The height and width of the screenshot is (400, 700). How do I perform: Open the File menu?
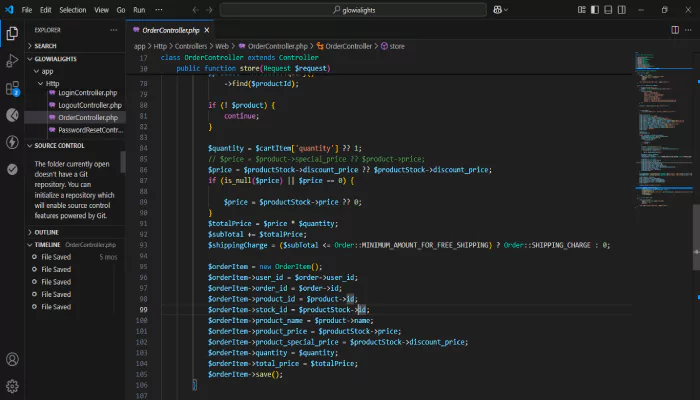pos(27,10)
